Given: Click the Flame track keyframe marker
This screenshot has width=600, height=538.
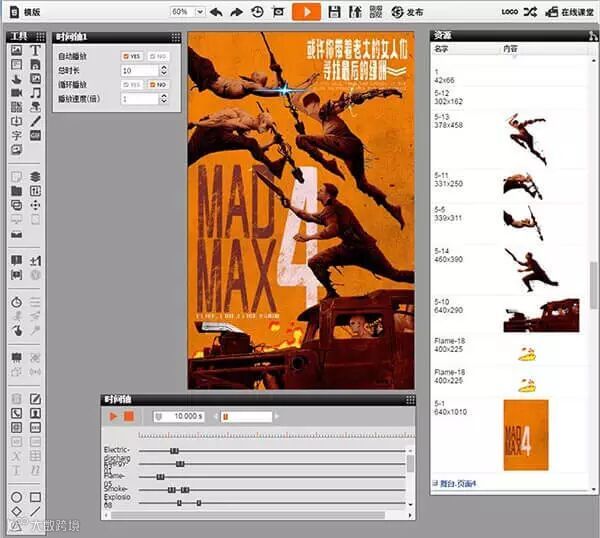Looking at the screenshot, I should click(x=160, y=477).
